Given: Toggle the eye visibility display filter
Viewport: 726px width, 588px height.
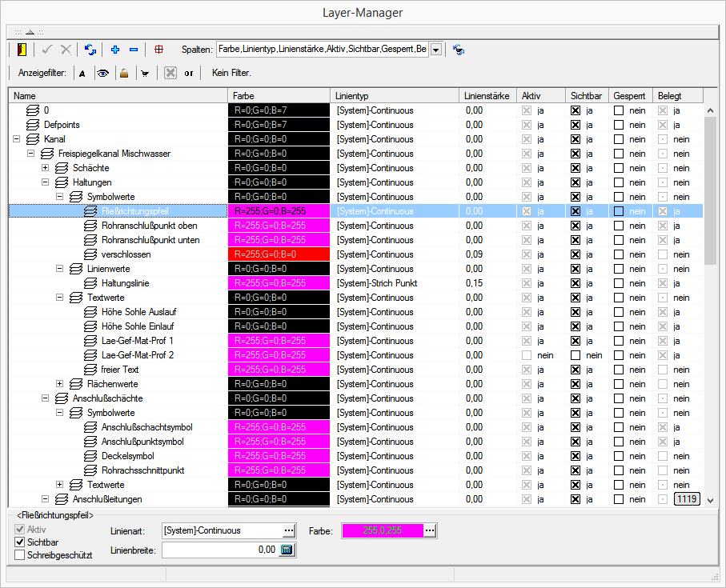Looking at the screenshot, I should [102, 73].
